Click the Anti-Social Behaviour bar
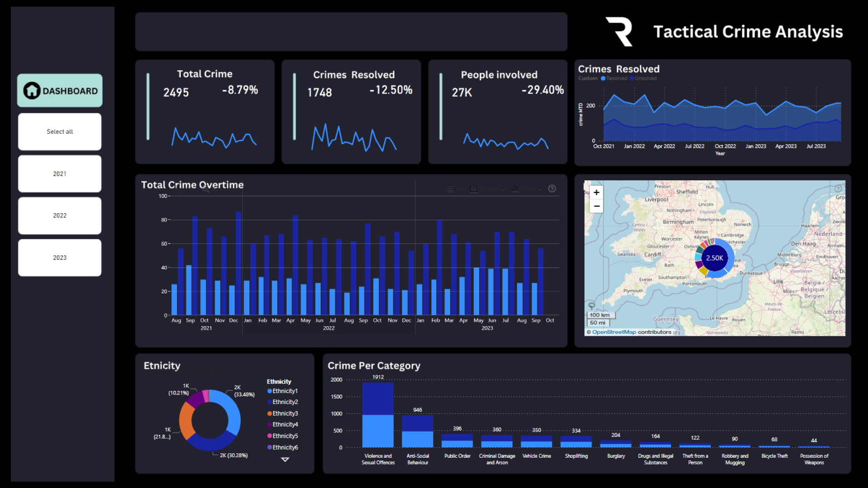Image resolution: width=868 pixels, height=488 pixels. click(x=418, y=432)
